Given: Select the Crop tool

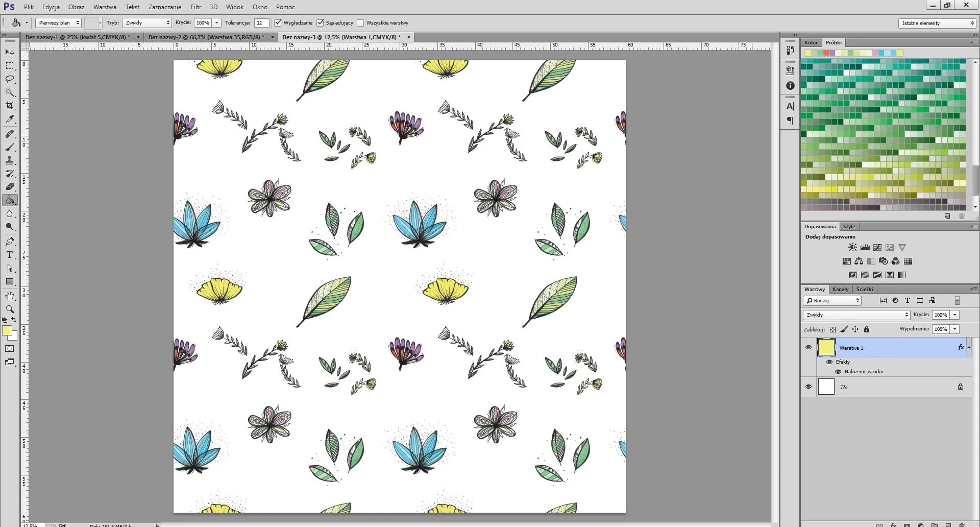Looking at the screenshot, I should [x=10, y=106].
